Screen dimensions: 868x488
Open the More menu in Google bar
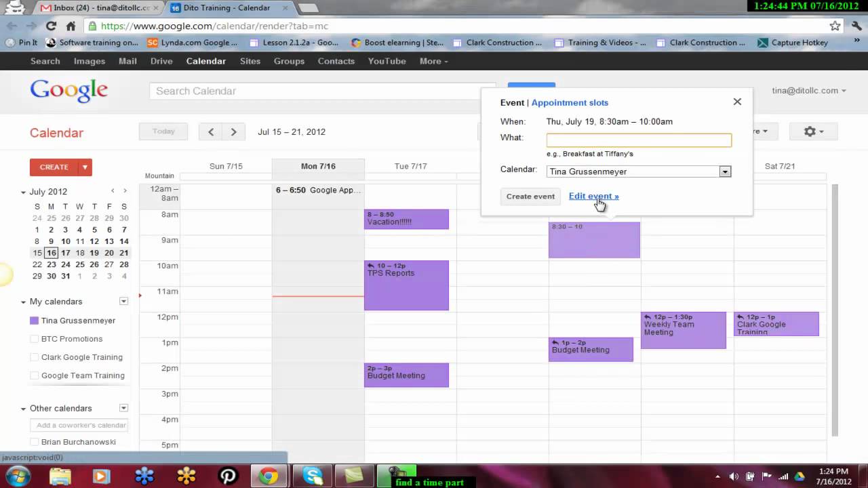(433, 61)
